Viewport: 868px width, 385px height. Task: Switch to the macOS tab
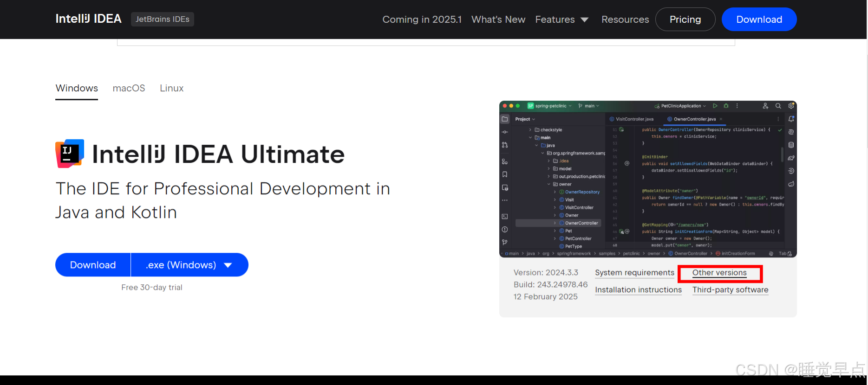[x=129, y=88]
